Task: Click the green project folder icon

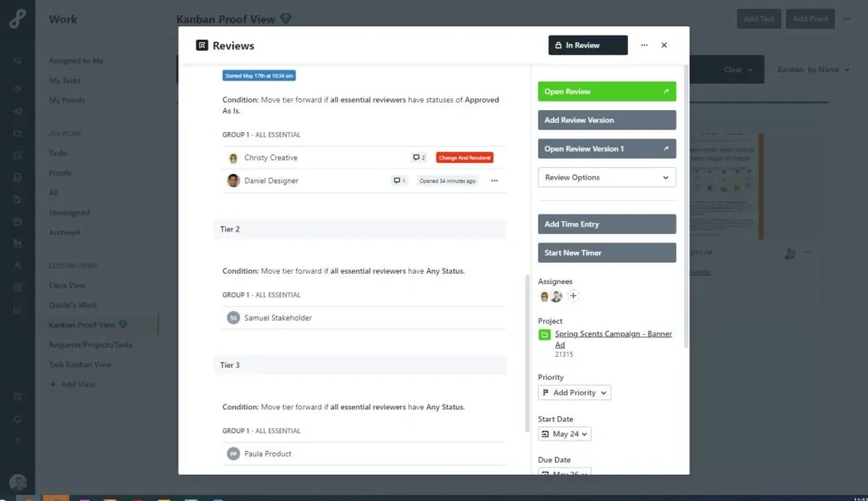Action: (x=544, y=334)
